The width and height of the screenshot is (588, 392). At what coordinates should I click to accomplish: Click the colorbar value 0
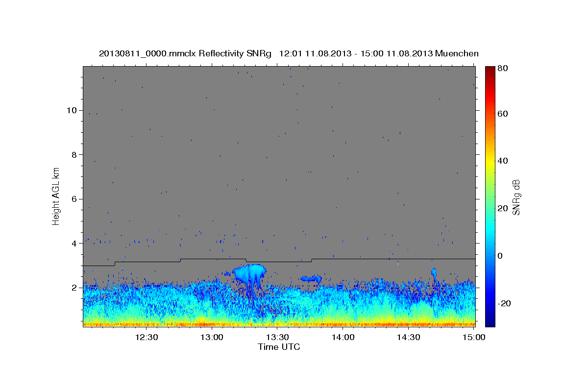[x=501, y=256]
